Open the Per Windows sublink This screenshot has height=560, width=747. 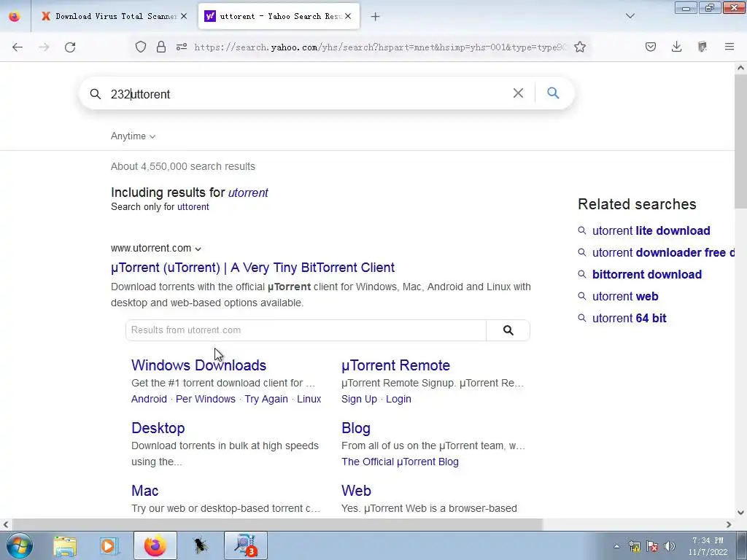pos(205,399)
